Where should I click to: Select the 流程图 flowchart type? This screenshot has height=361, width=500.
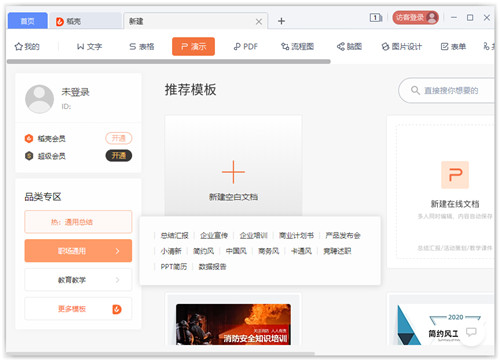point(297,47)
